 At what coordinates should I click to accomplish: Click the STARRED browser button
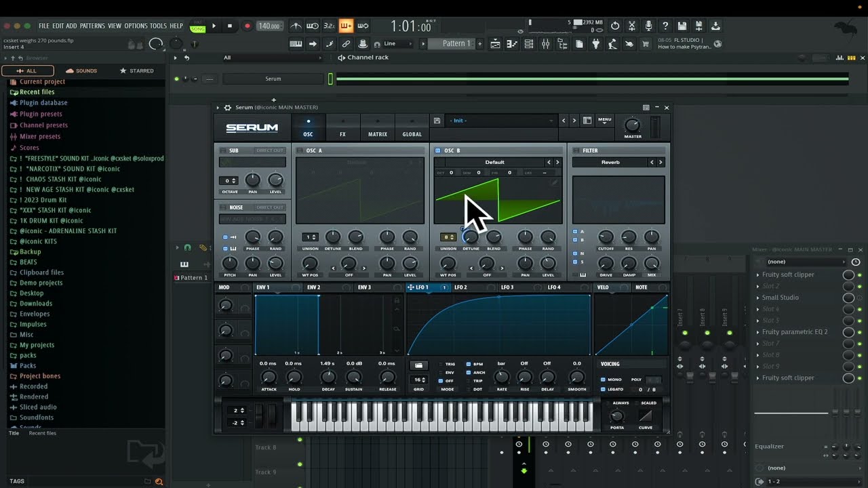click(x=136, y=70)
